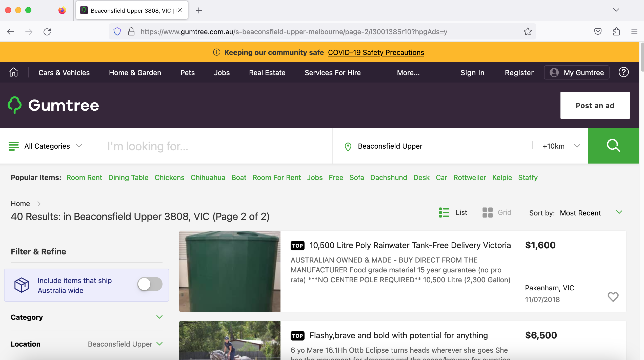The width and height of the screenshot is (644, 360).
Task: Open the help question mark icon
Action: tap(623, 72)
